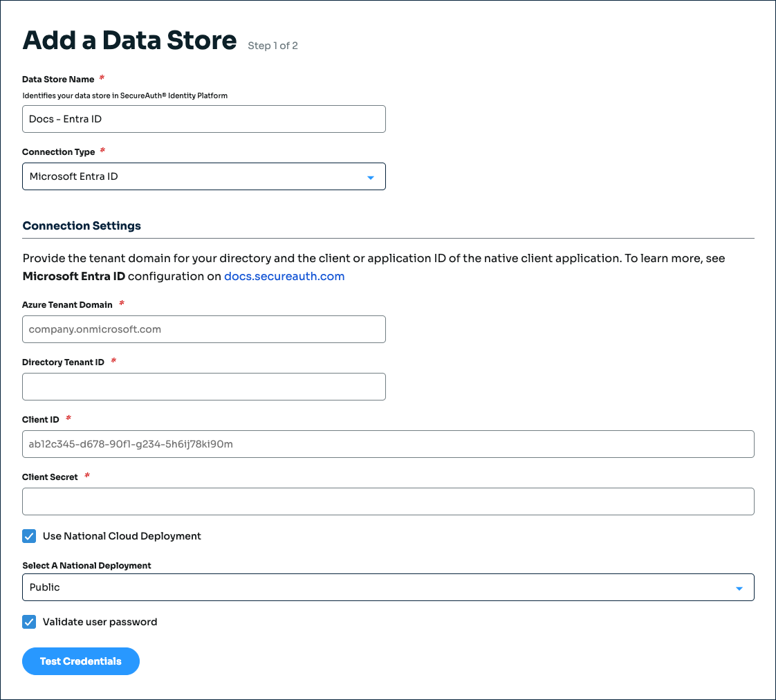Select the Connection Settings section header
The image size is (776, 700).
[82, 225]
